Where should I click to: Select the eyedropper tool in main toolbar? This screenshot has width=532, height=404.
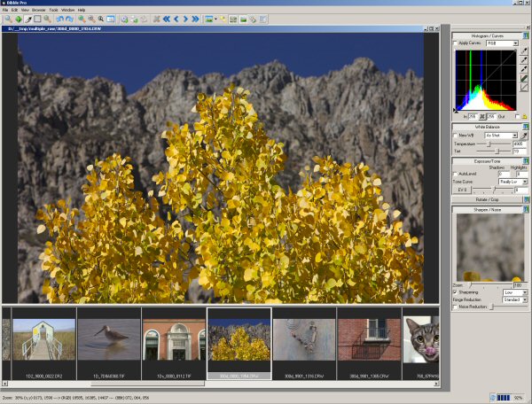(28, 19)
